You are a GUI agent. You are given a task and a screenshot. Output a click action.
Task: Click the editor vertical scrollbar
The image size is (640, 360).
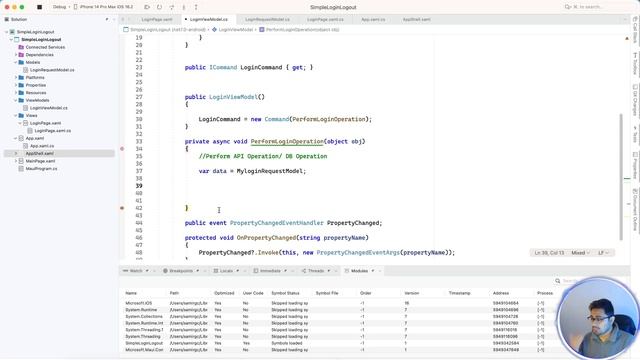coord(621,176)
